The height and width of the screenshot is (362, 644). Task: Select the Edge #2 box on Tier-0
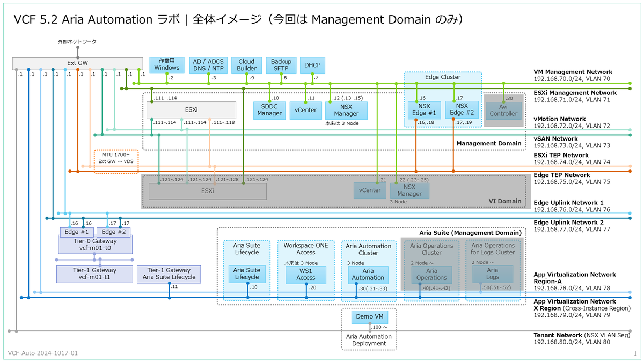113,232
